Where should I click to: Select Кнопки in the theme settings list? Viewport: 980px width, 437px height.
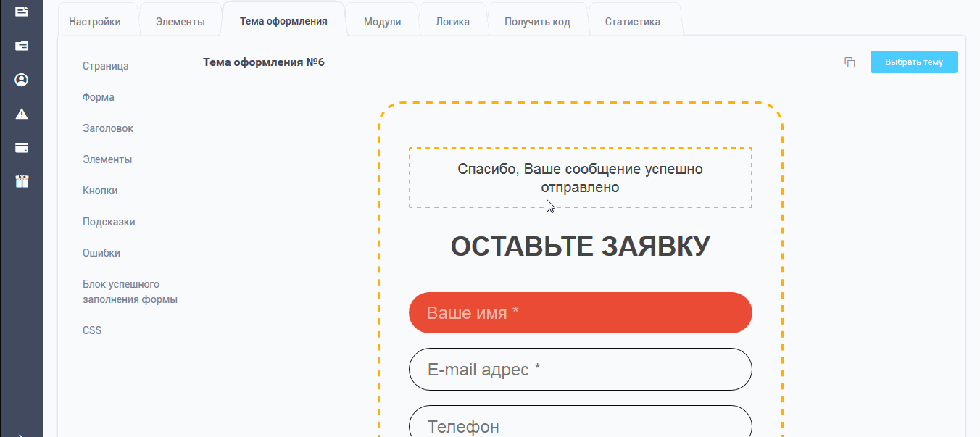pyautogui.click(x=100, y=191)
